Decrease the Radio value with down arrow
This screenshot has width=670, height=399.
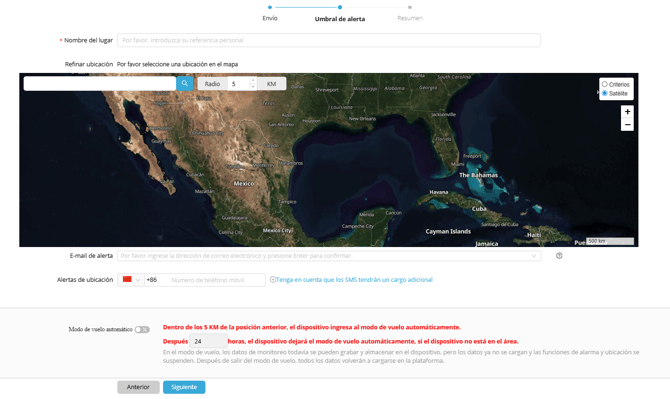click(x=253, y=87)
